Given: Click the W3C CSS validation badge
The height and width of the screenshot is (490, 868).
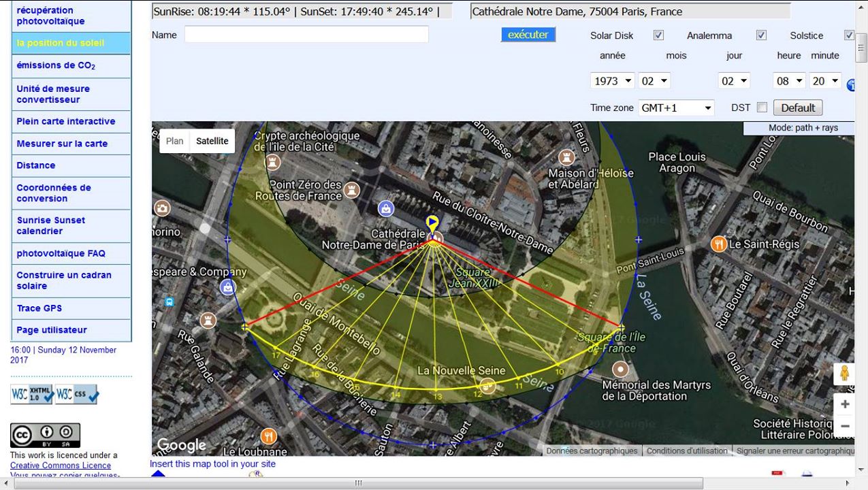Looking at the screenshot, I should click(x=76, y=394).
